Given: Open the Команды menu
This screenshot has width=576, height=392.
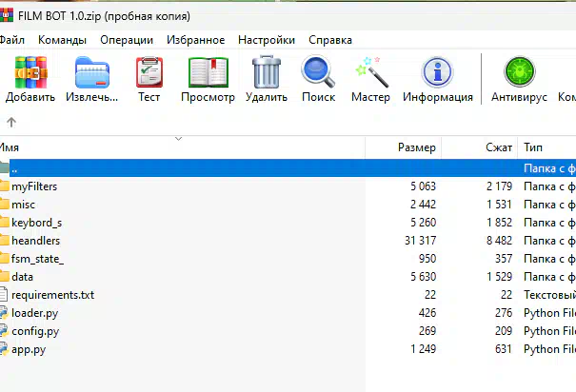Looking at the screenshot, I should pyautogui.click(x=62, y=40).
